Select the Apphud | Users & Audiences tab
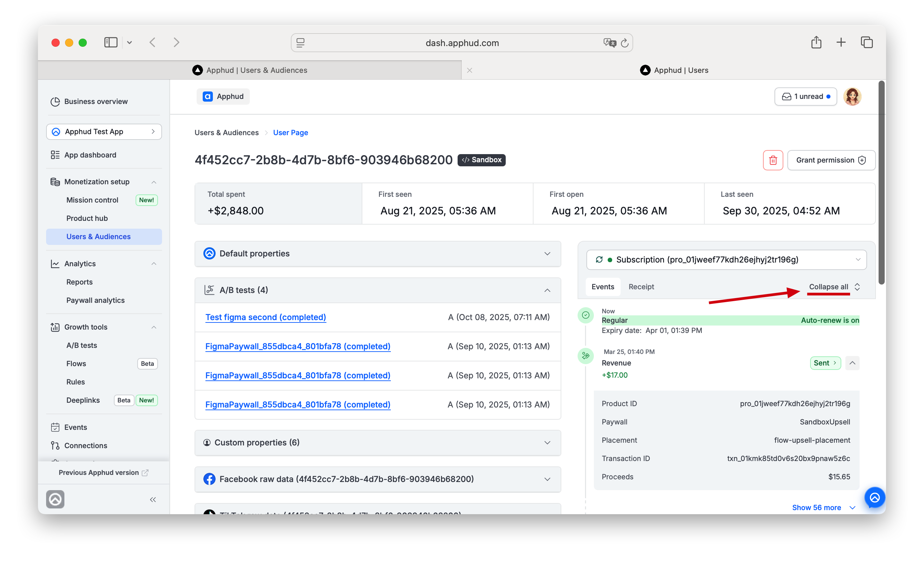924x565 pixels. point(250,70)
